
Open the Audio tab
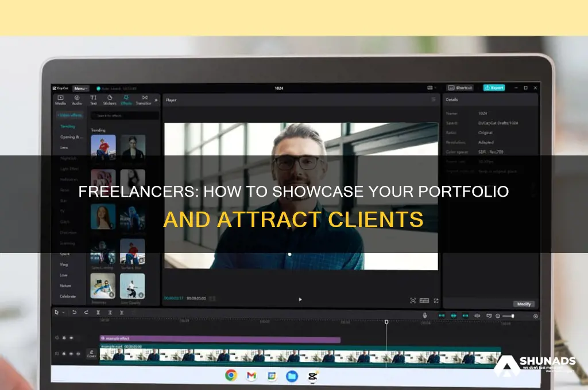pos(77,100)
